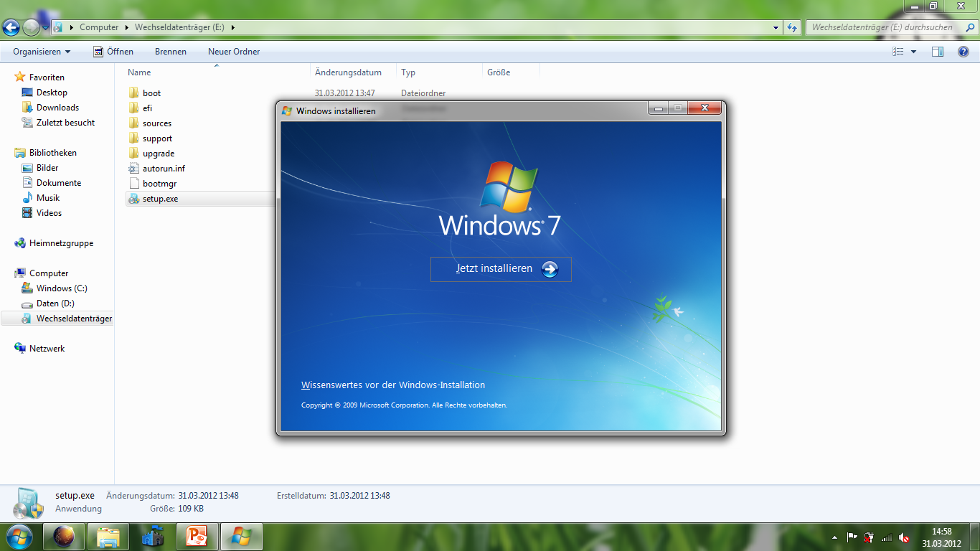Select the bootmgr file

[152, 184]
